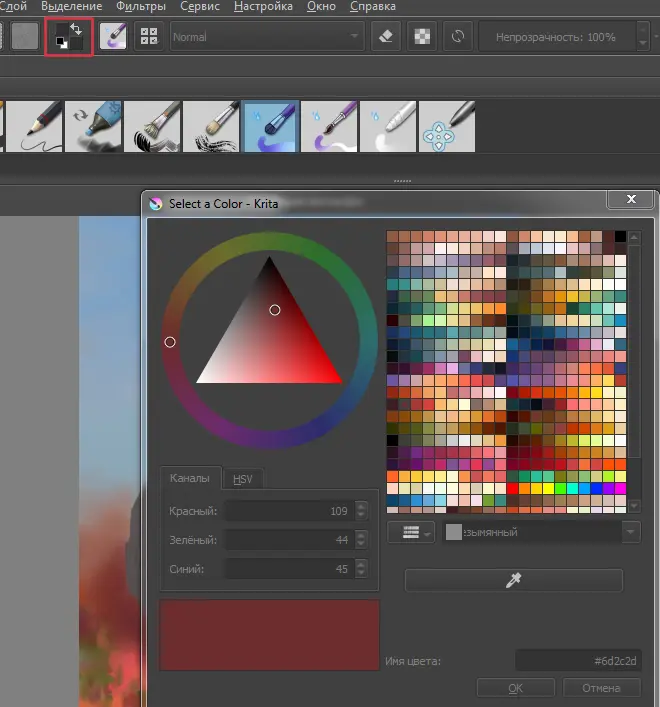660x707 pixels.
Task: Switch to the Каналы tab
Action: tap(190, 478)
